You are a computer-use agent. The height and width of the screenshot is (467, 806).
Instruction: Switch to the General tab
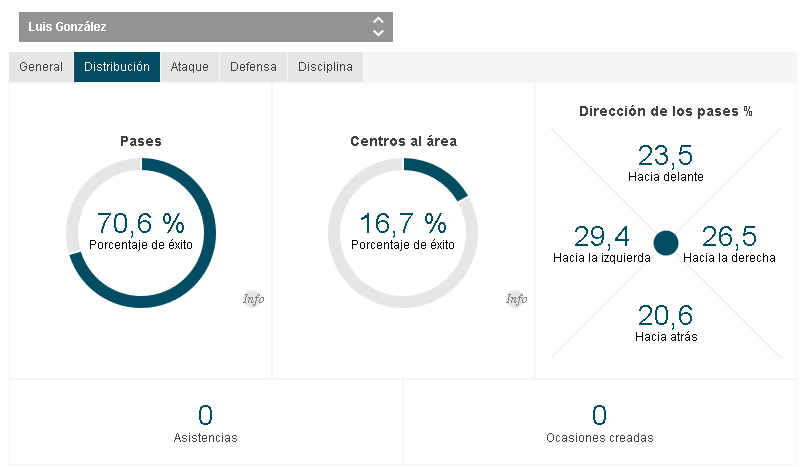coord(41,67)
